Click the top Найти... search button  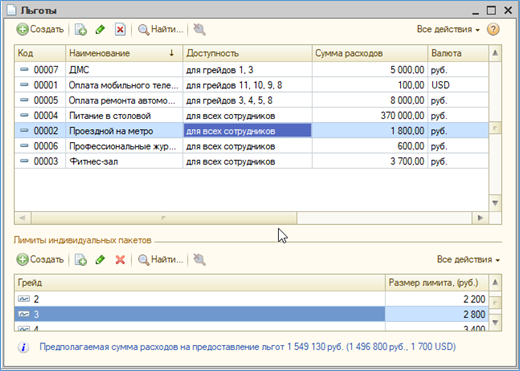[161, 29]
